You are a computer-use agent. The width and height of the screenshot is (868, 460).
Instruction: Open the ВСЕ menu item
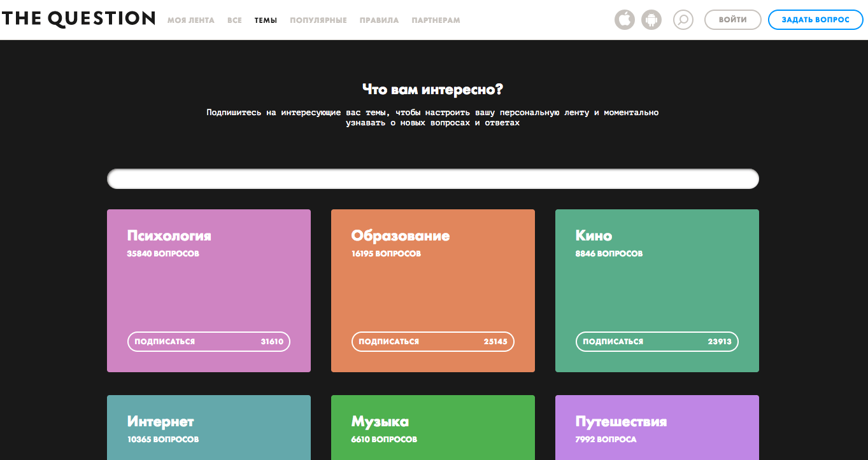[234, 20]
